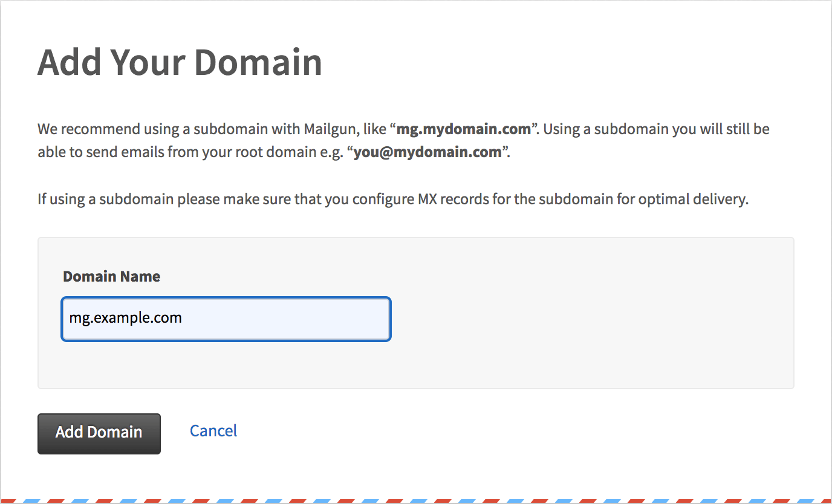
Task: Click the "mg.example.com" text in the field
Action: coord(126,318)
